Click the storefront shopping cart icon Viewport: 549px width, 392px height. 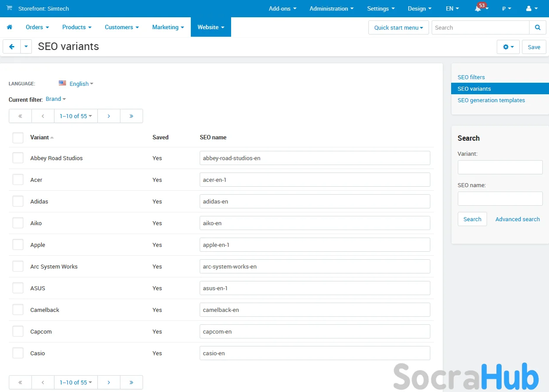pyautogui.click(x=9, y=8)
